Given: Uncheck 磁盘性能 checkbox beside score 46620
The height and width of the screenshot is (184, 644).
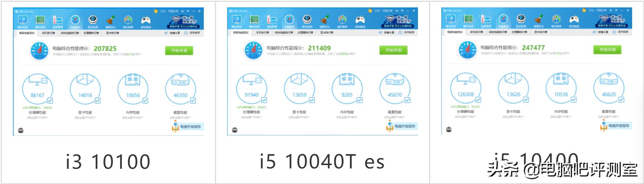Looking at the screenshot, I should [621, 99].
